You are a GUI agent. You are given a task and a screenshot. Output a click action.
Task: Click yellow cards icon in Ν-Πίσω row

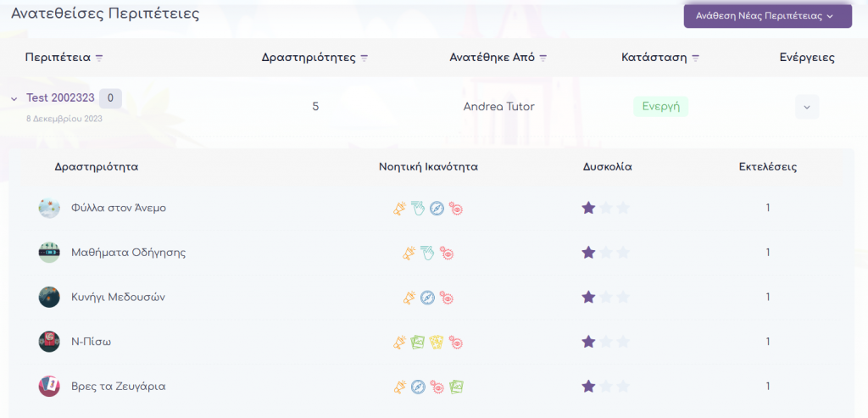click(437, 343)
